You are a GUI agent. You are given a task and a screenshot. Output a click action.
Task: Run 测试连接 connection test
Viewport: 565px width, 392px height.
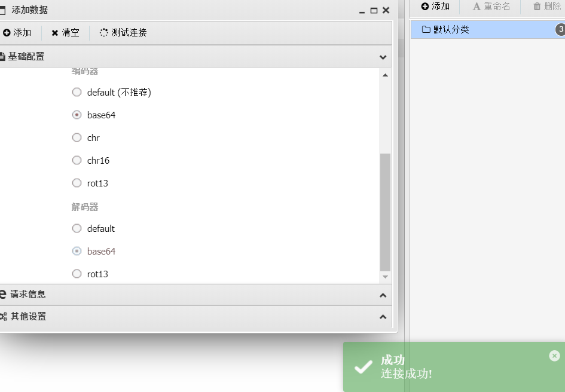(x=123, y=33)
